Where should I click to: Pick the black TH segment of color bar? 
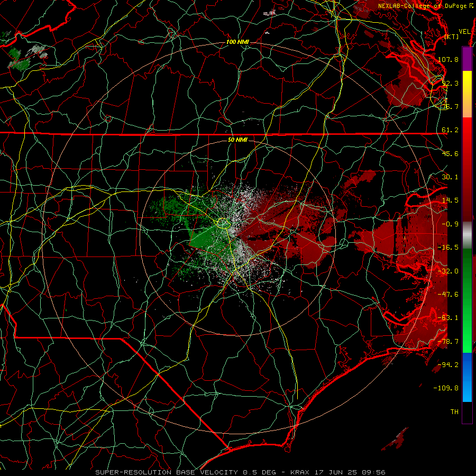pos(467,412)
